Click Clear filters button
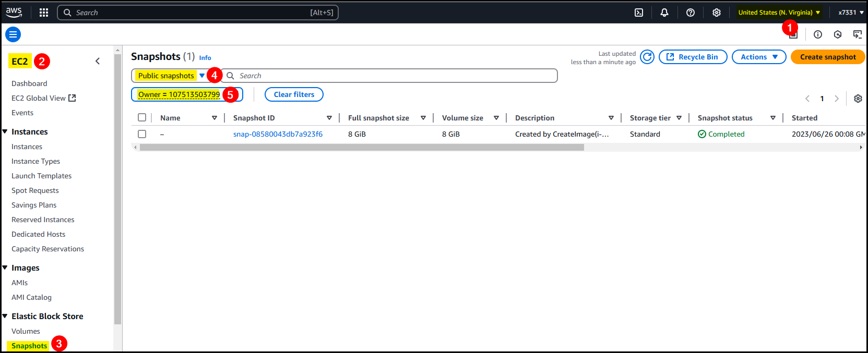 [x=294, y=94]
